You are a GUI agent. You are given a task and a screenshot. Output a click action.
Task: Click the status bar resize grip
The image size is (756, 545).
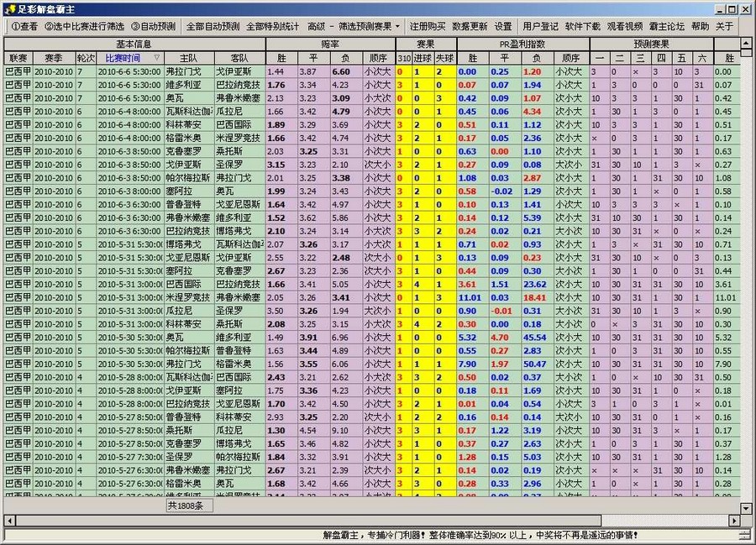pos(745,536)
